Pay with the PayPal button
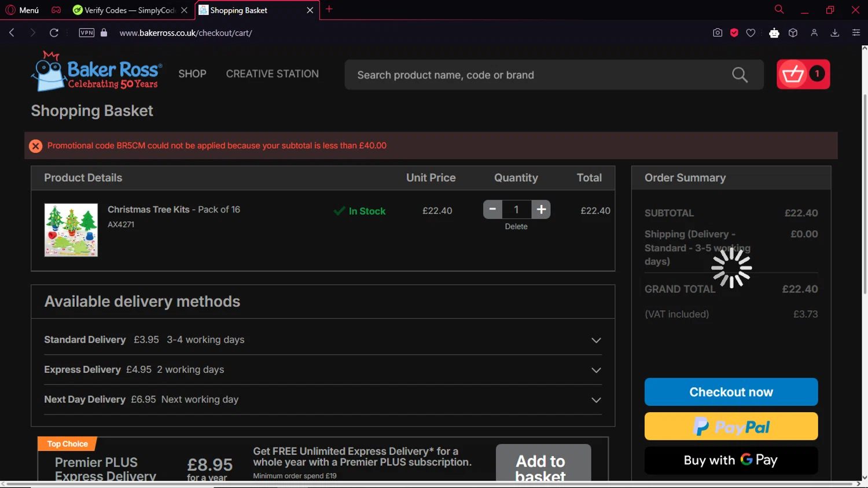Screen dimensions: 868x488 pos(731,427)
